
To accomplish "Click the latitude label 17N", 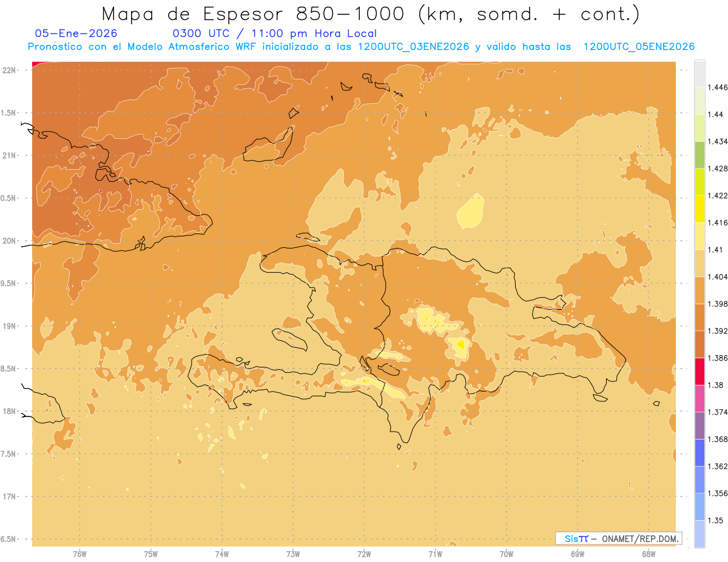I will (10, 497).
